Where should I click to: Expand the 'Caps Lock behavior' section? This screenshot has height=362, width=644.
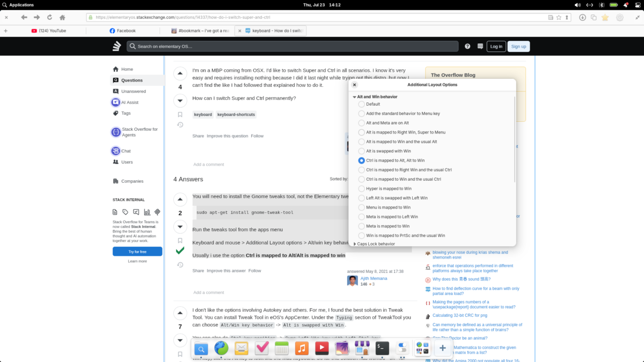(x=354, y=244)
